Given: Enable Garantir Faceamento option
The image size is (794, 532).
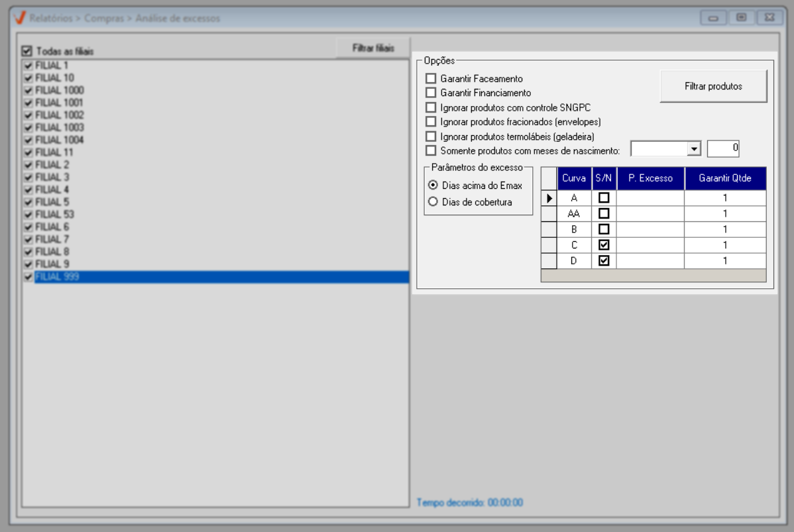Looking at the screenshot, I should tap(431, 78).
